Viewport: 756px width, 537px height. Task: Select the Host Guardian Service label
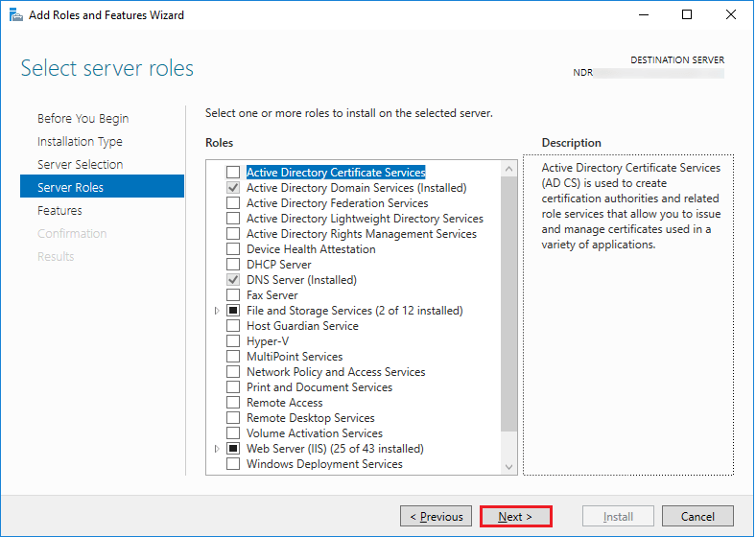(302, 326)
